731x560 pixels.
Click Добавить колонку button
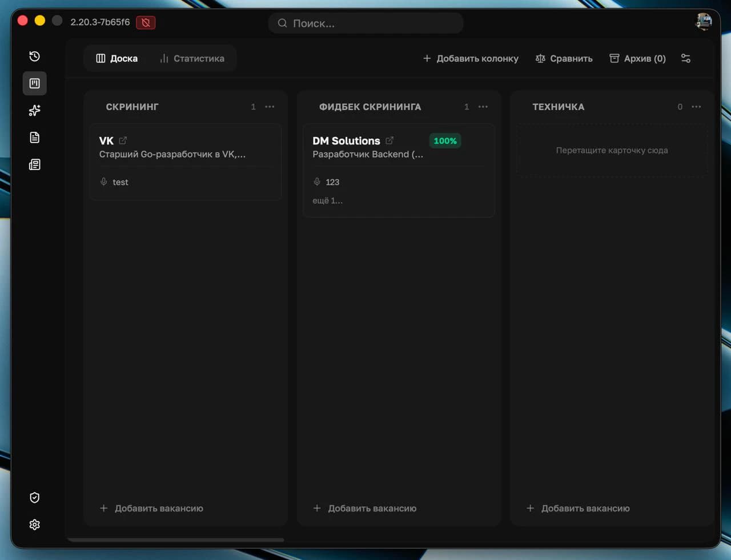point(471,58)
